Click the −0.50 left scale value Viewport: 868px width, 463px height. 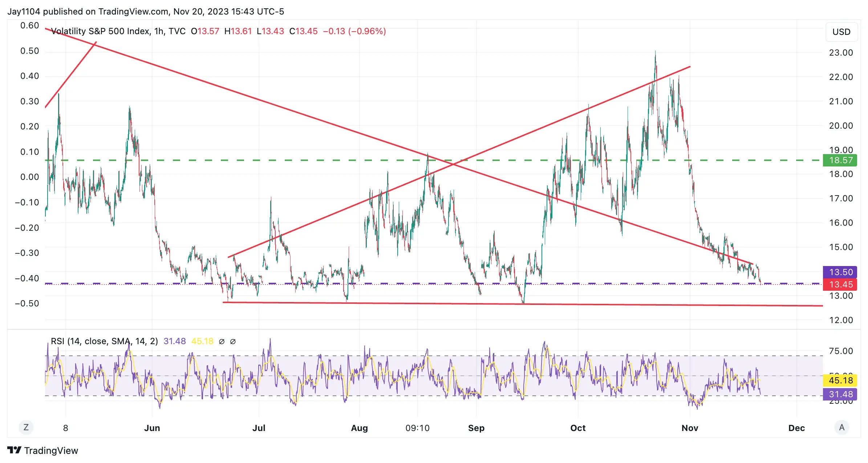point(27,303)
